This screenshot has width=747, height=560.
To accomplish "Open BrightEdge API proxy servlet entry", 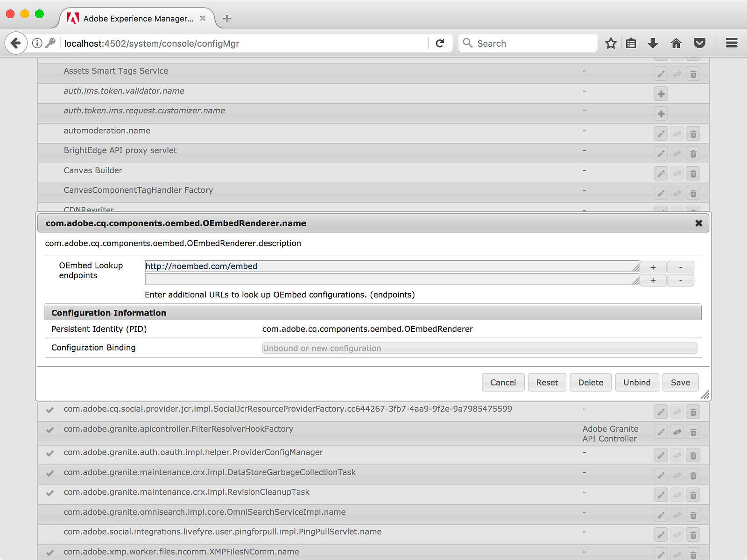I will point(120,150).
